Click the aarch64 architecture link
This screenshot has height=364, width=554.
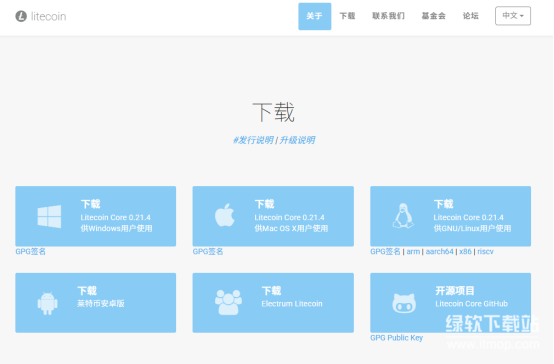click(x=440, y=252)
